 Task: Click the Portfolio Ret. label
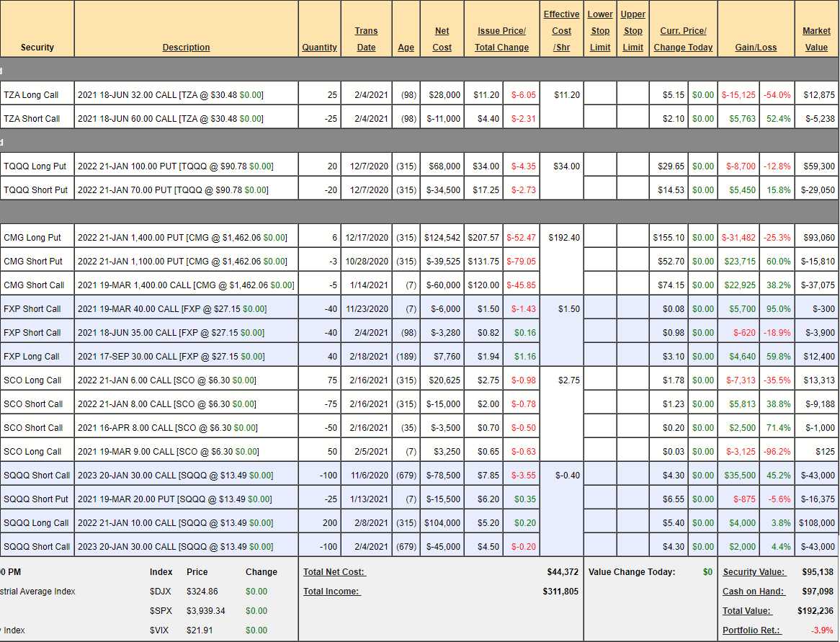coord(751,630)
